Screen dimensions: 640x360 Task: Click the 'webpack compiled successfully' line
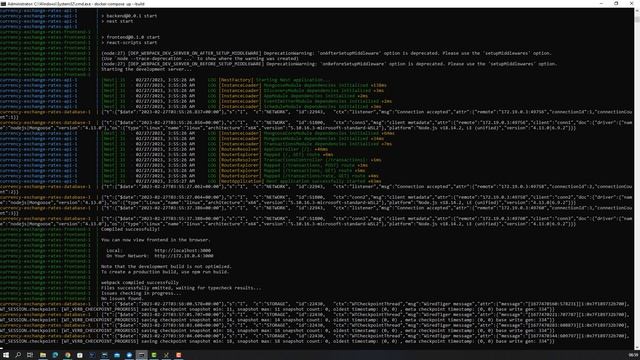(140, 282)
